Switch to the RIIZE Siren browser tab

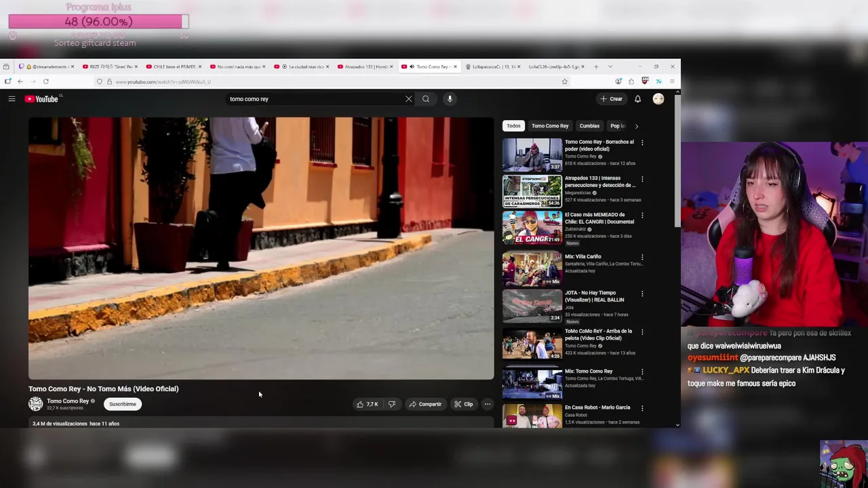pyautogui.click(x=108, y=66)
